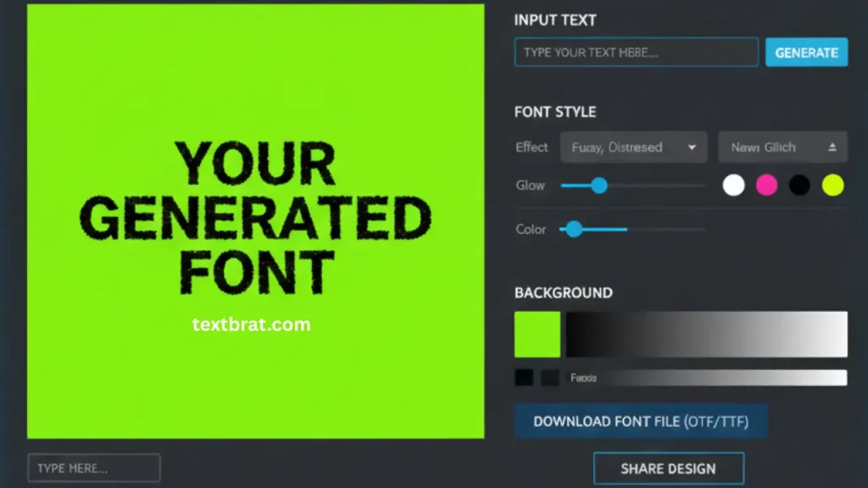Open the Effect dropdown showing Fuzzy Distressed
Image resolution: width=868 pixels, height=488 pixels.
[x=633, y=147]
